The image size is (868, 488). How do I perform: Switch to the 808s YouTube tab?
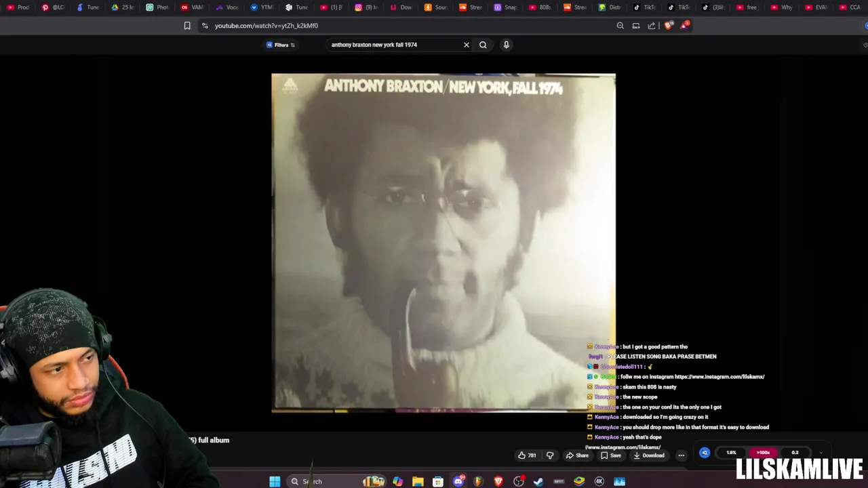(541, 7)
